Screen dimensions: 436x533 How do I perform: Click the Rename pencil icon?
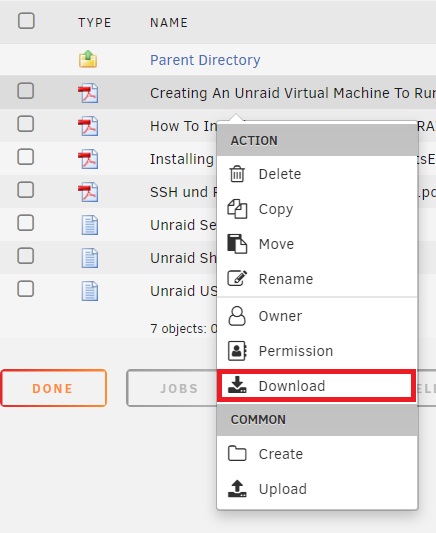pos(237,278)
